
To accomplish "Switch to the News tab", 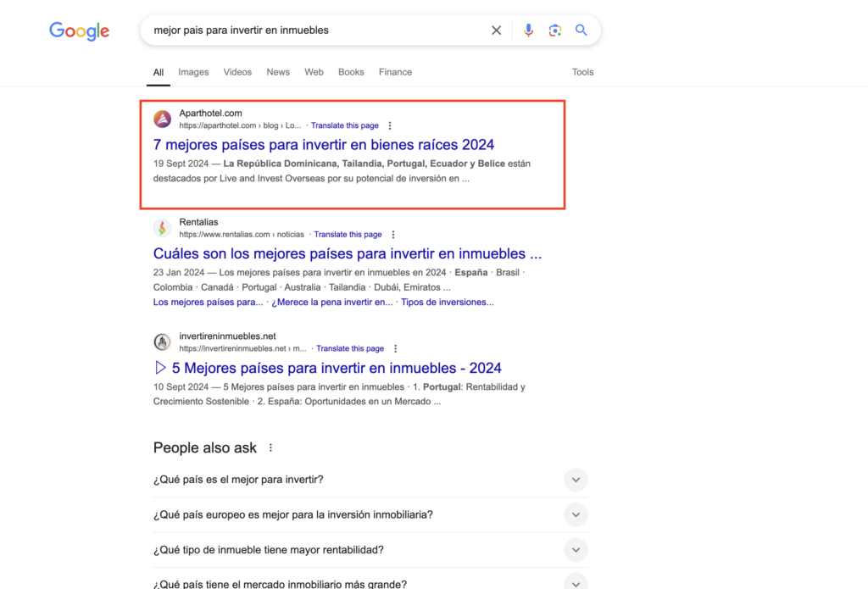I will tap(278, 73).
